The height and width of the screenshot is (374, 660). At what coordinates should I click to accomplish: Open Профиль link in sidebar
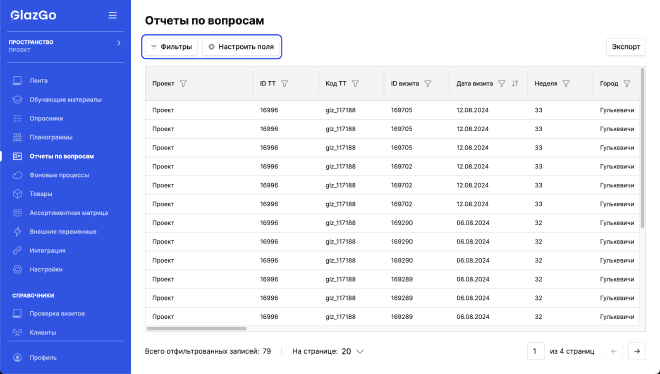(x=43, y=358)
